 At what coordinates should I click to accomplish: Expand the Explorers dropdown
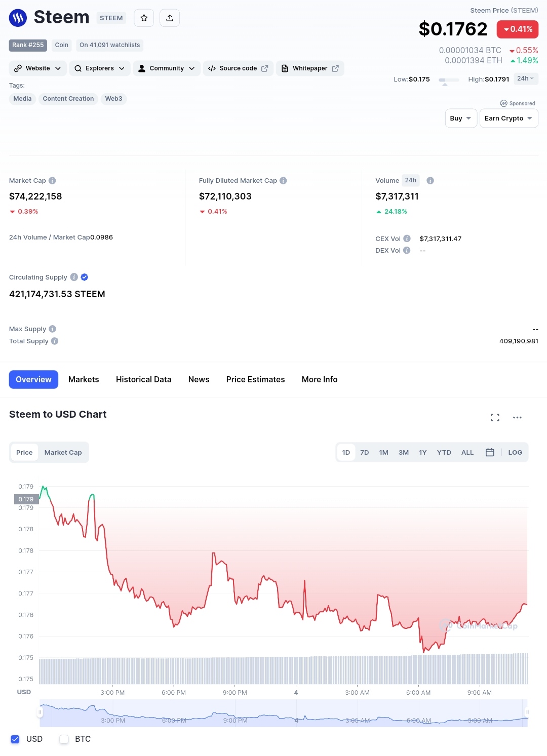[100, 68]
